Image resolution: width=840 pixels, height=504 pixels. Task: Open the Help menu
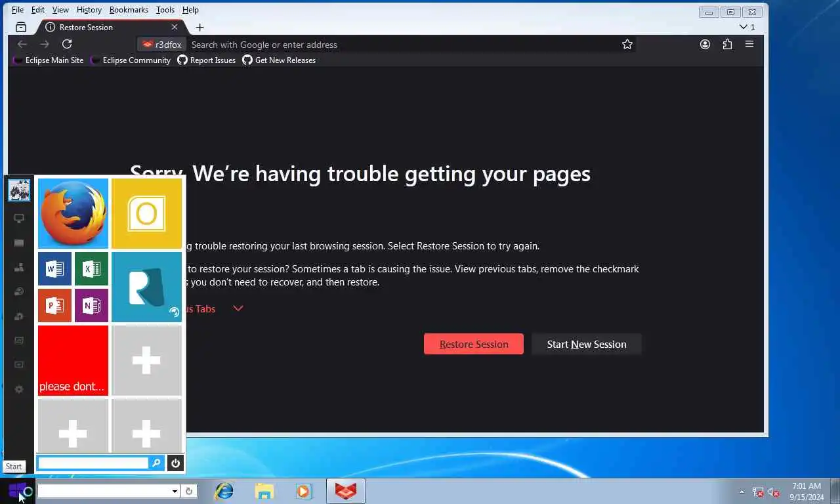[x=190, y=10]
